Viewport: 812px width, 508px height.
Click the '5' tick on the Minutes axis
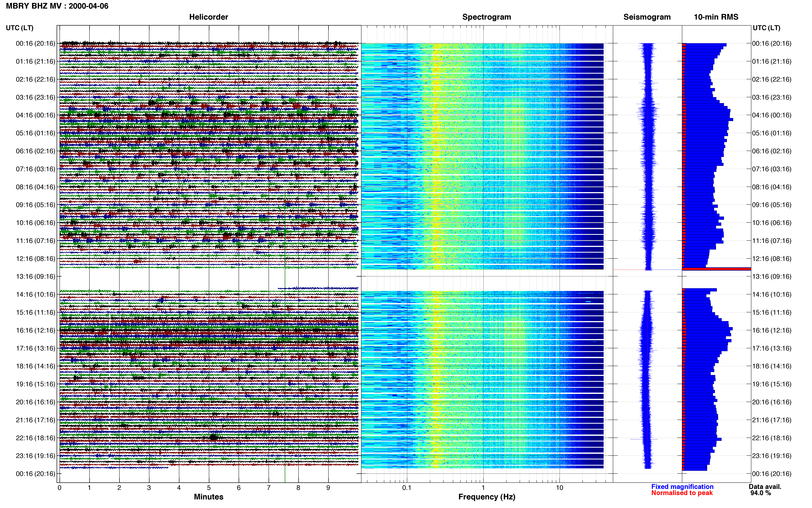[209, 488]
